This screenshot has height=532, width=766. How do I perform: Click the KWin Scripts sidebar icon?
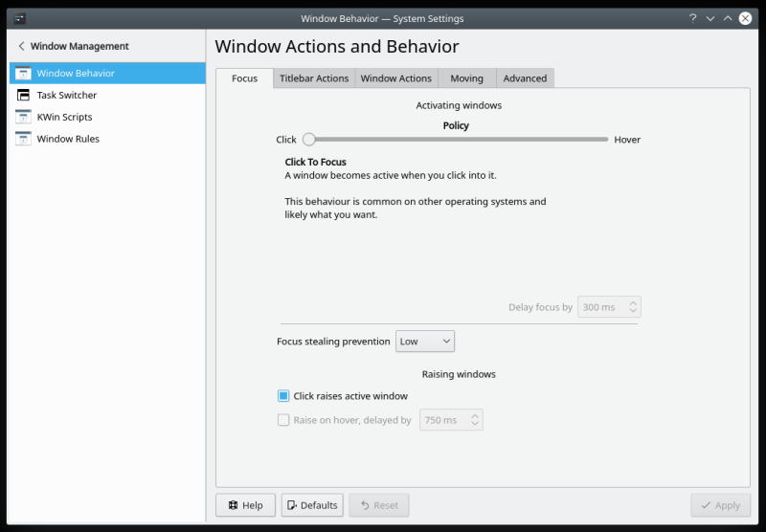(x=23, y=117)
